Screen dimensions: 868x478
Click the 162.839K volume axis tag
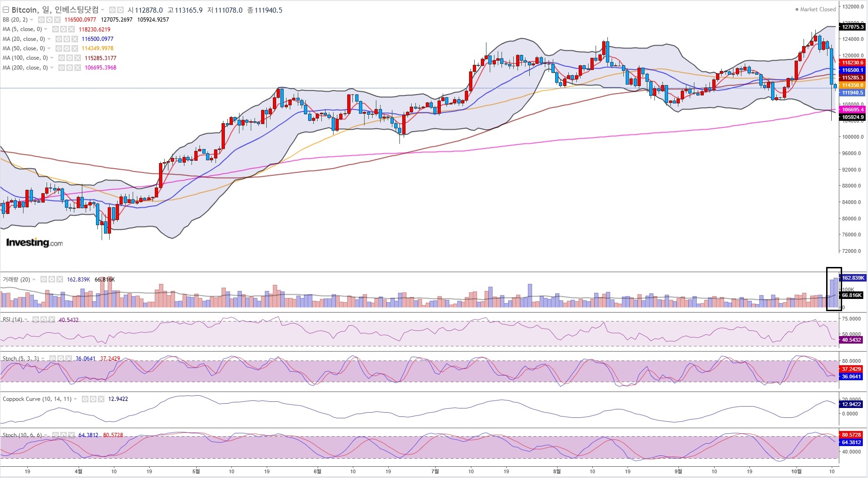853,278
